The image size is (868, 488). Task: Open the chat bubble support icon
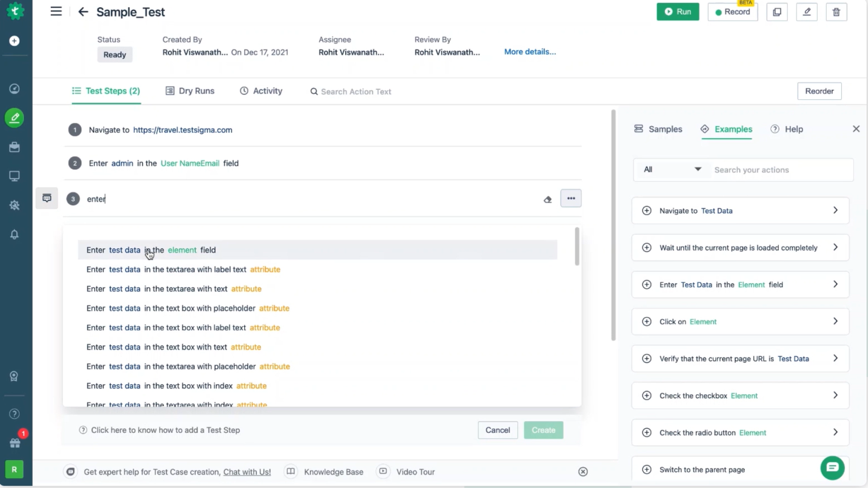(x=832, y=467)
